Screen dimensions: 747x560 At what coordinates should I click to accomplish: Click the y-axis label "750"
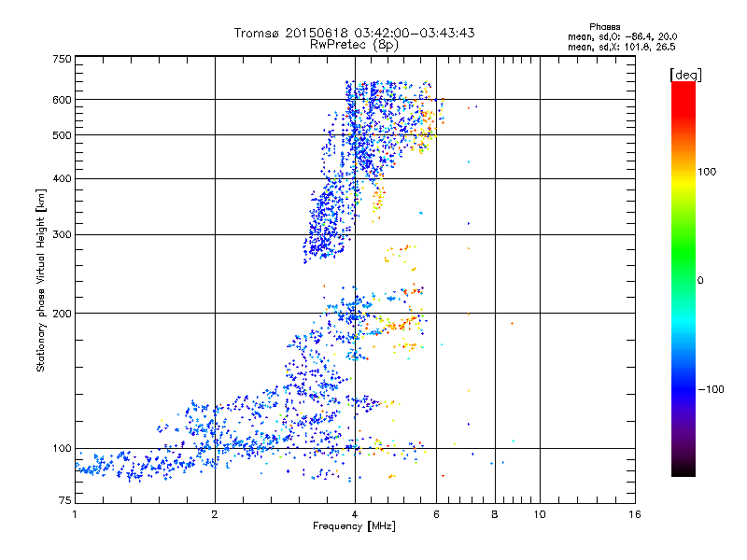[62, 59]
